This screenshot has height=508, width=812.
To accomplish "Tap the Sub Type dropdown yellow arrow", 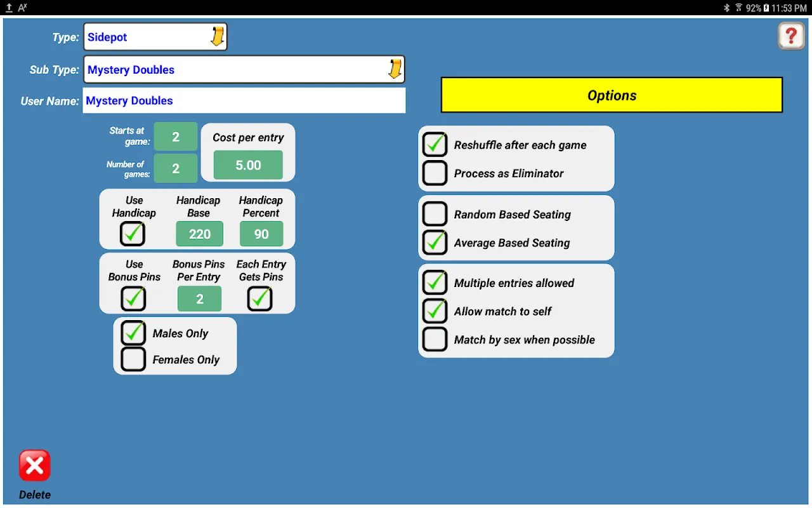I will pyautogui.click(x=395, y=69).
